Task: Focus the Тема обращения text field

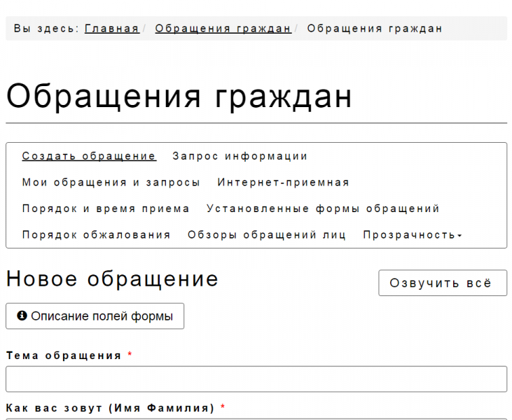Action: click(256, 379)
